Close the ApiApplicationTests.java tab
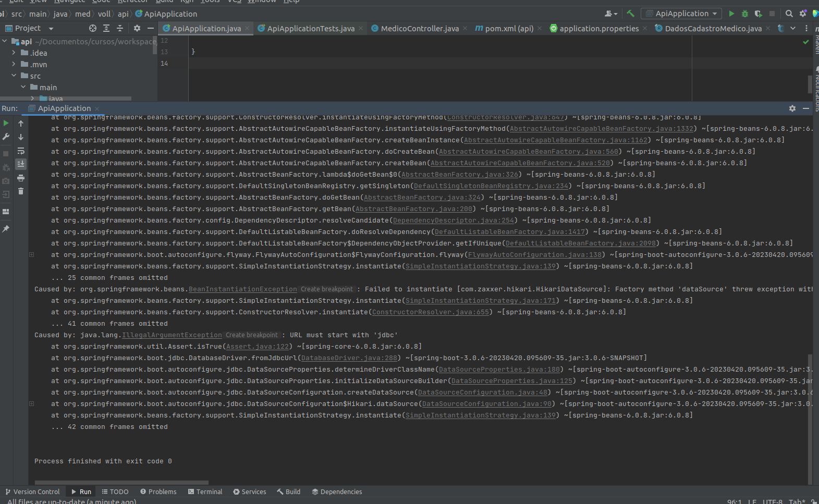 tap(361, 28)
